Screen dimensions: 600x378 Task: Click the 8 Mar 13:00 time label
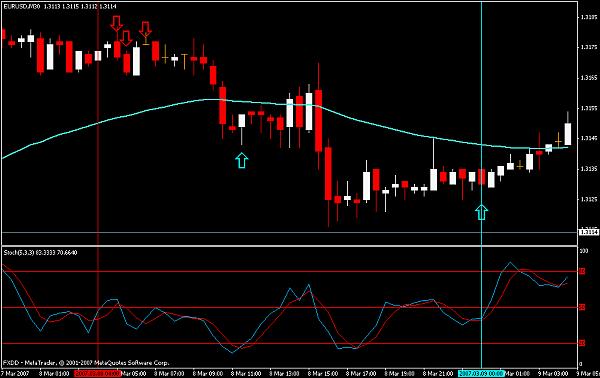pos(284,373)
